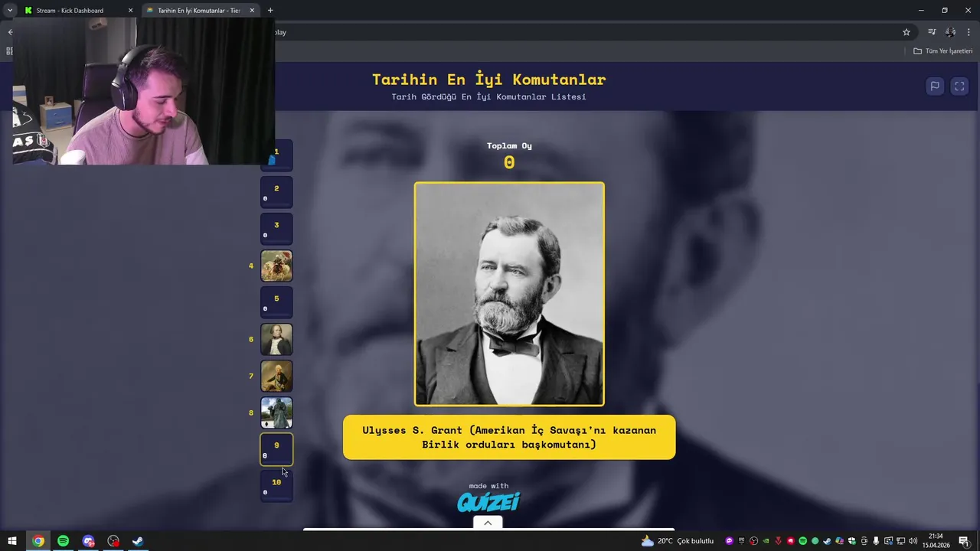
Task: Click the rank 6 commander thumbnail
Action: pyautogui.click(x=276, y=340)
